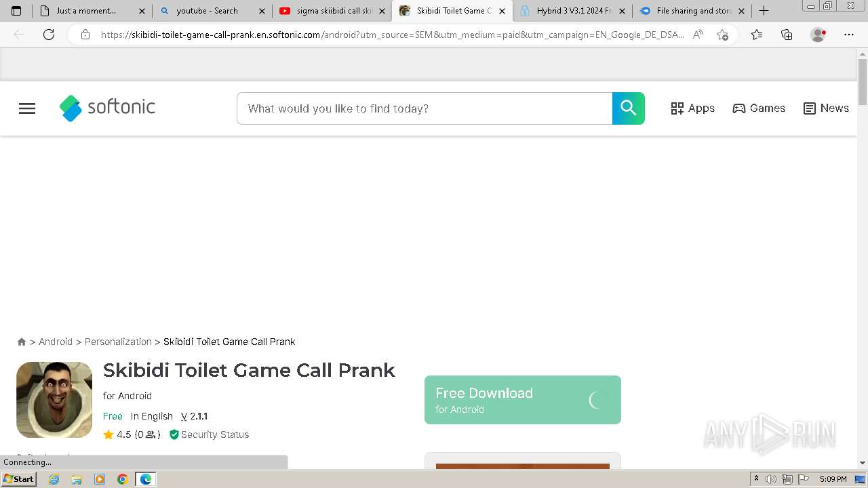The height and width of the screenshot is (488, 868).
Task: Open a new browser tab
Action: point(764,11)
